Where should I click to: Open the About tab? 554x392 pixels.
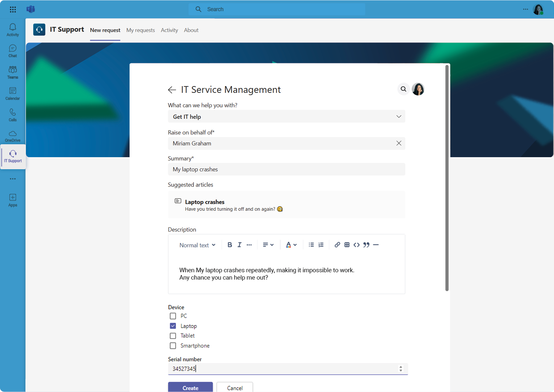pos(191,30)
